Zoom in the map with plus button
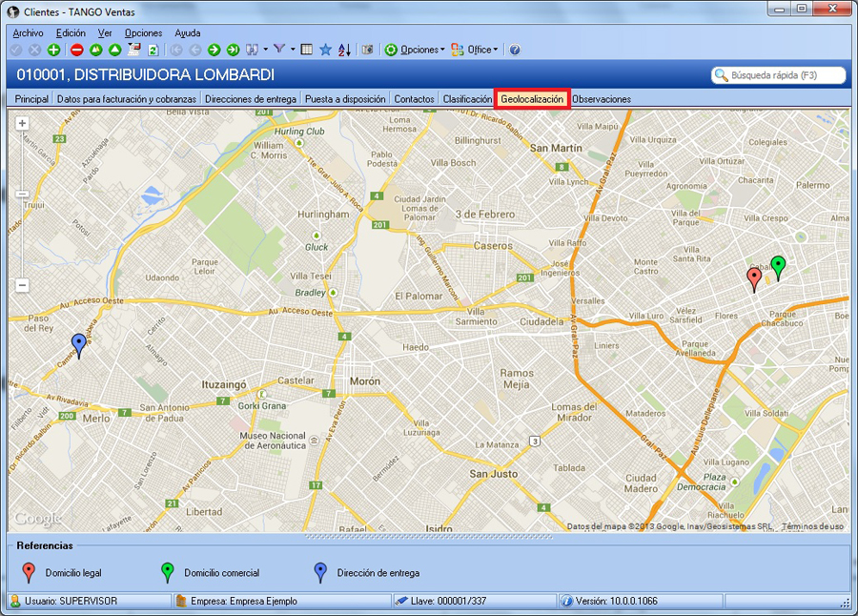Viewport: 858px width, 616px height. [x=22, y=123]
